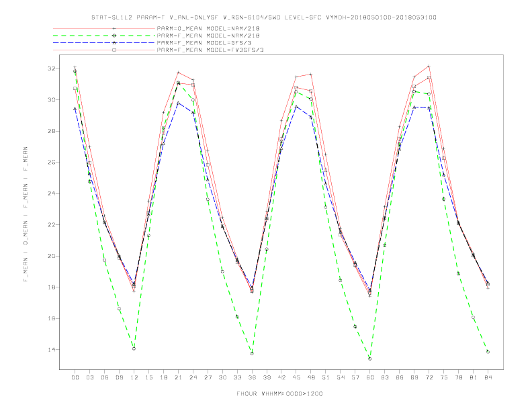Click x-axis tick label 81
532x411 pixels.
pos(474,377)
